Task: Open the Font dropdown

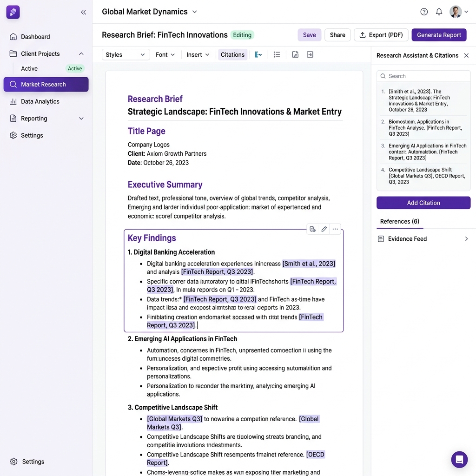Action: pyautogui.click(x=165, y=55)
